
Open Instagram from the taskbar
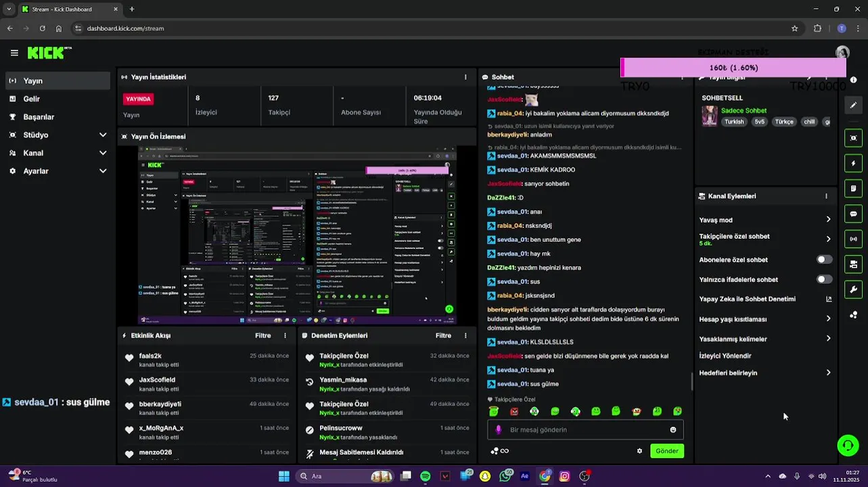[564, 476]
